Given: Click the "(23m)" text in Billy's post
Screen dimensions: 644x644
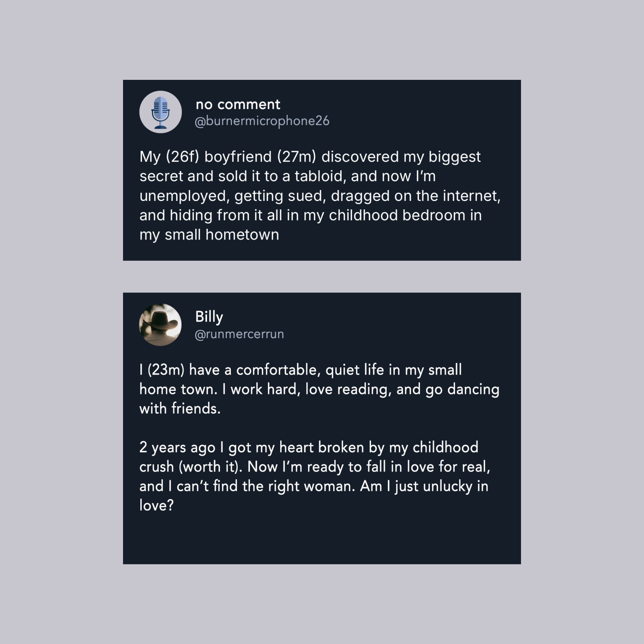Looking at the screenshot, I should (x=166, y=370).
